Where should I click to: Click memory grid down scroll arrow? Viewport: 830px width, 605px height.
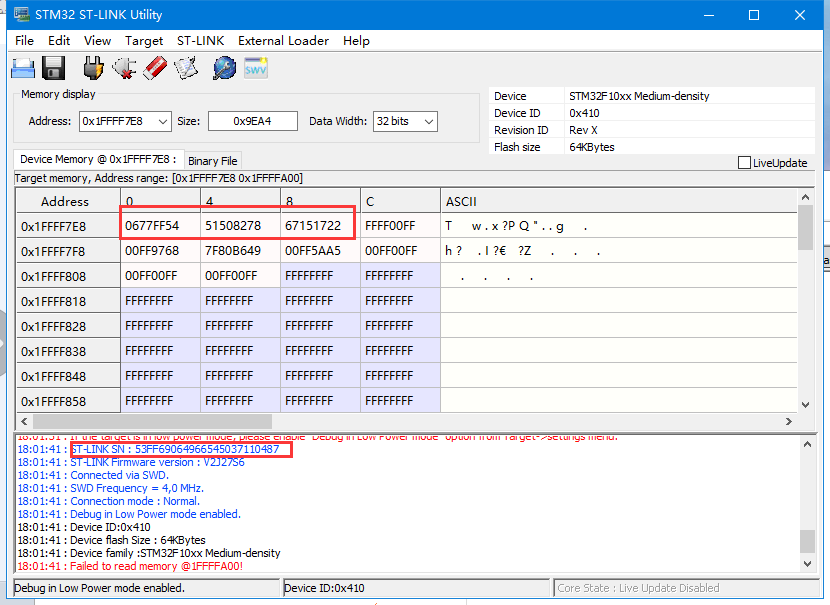(x=805, y=405)
